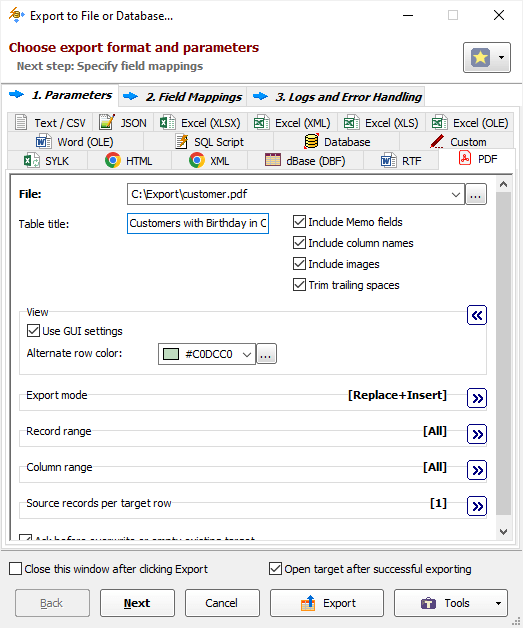523x628 pixels.
Task: Click the Excel (XML) icon
Action: click(262, 122)
